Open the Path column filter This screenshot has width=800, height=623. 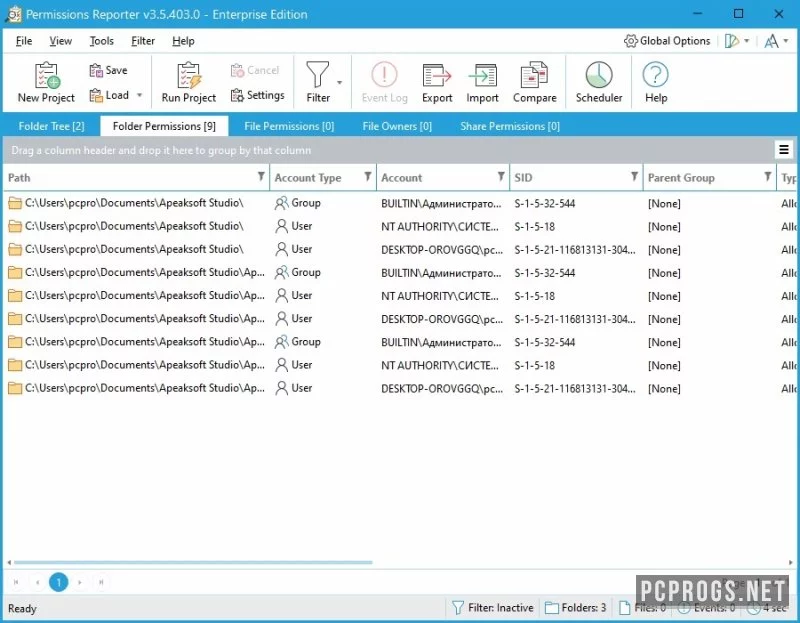tap(261, 177)
